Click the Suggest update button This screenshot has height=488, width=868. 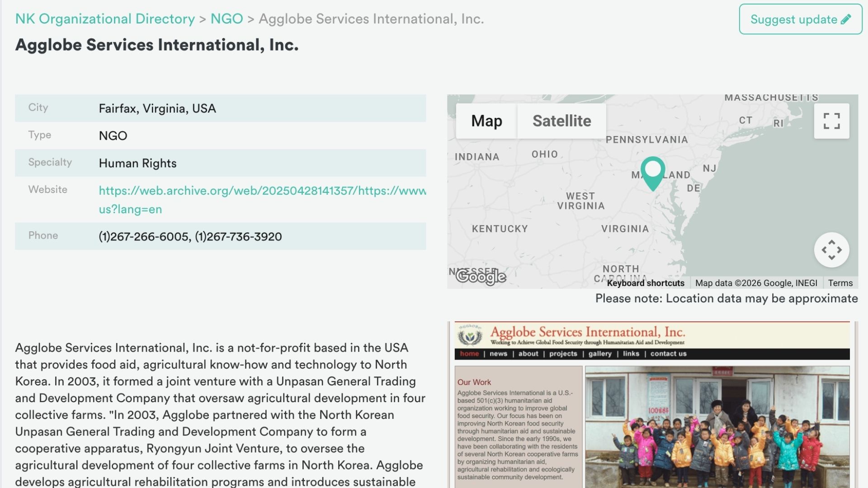click(x=801, y=19)
